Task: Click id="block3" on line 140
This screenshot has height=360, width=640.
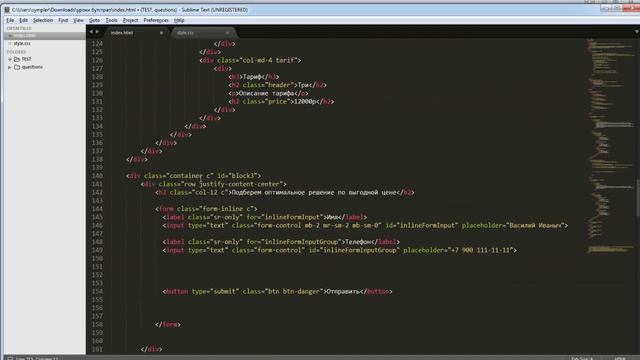Action: (237, 176)
